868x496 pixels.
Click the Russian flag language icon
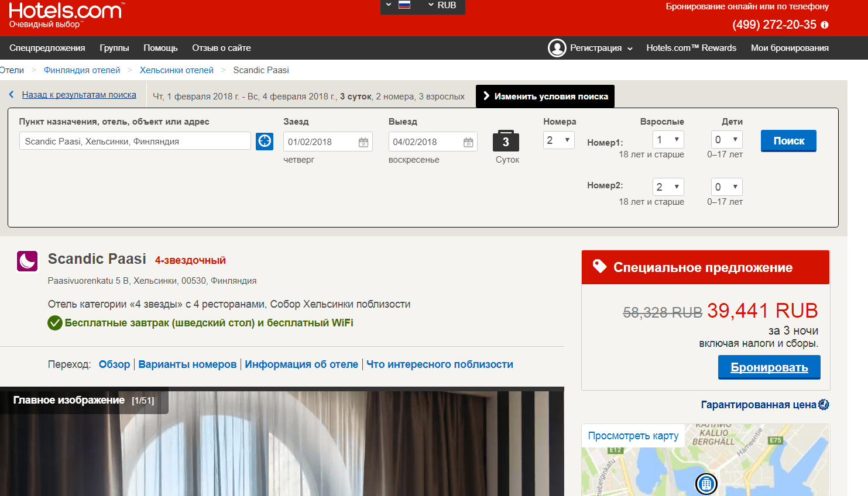(x=404, y=5)
